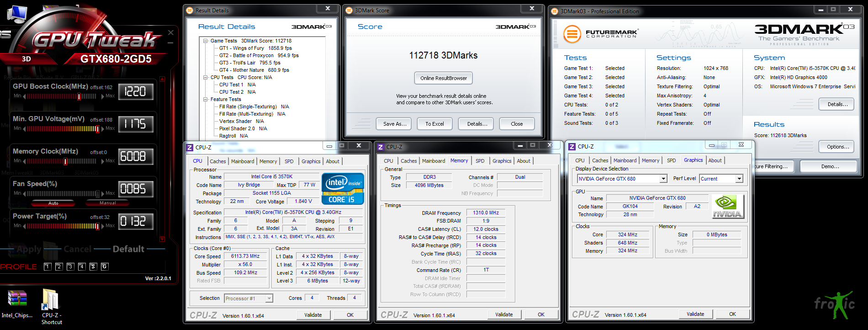The width and height of the screenshot is (868, 330).
Task: Select Memory tab in graphics CPU-Z window
Action: 651,160
